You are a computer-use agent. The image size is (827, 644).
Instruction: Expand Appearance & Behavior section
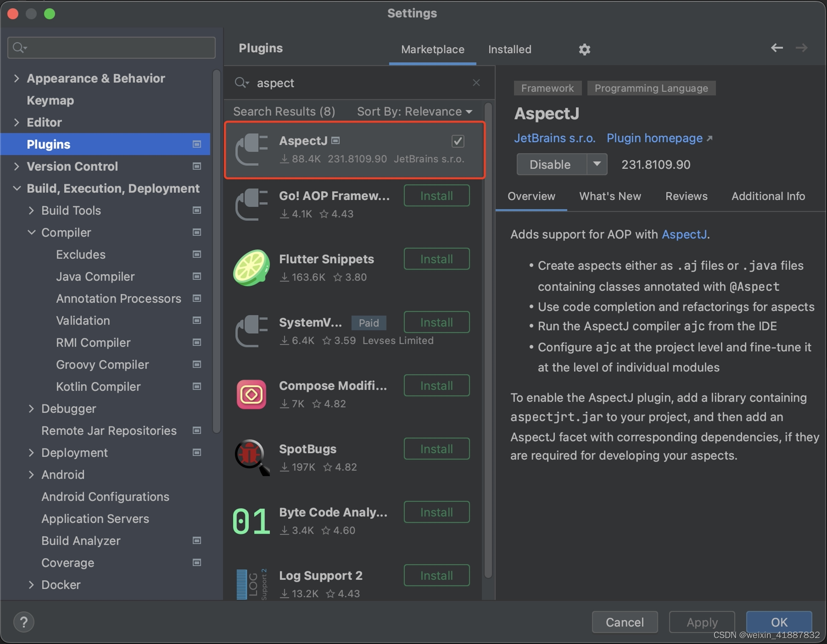tap(17, 78)
